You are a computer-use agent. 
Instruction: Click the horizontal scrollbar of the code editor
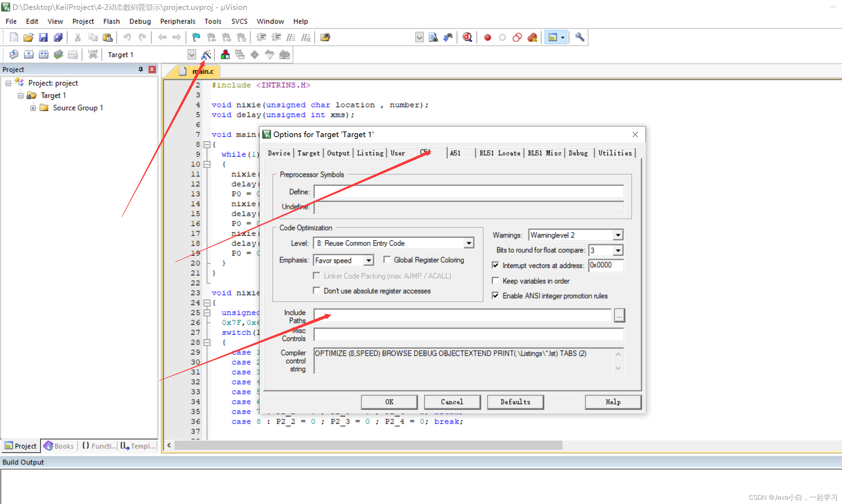click(x=368, y=445)
